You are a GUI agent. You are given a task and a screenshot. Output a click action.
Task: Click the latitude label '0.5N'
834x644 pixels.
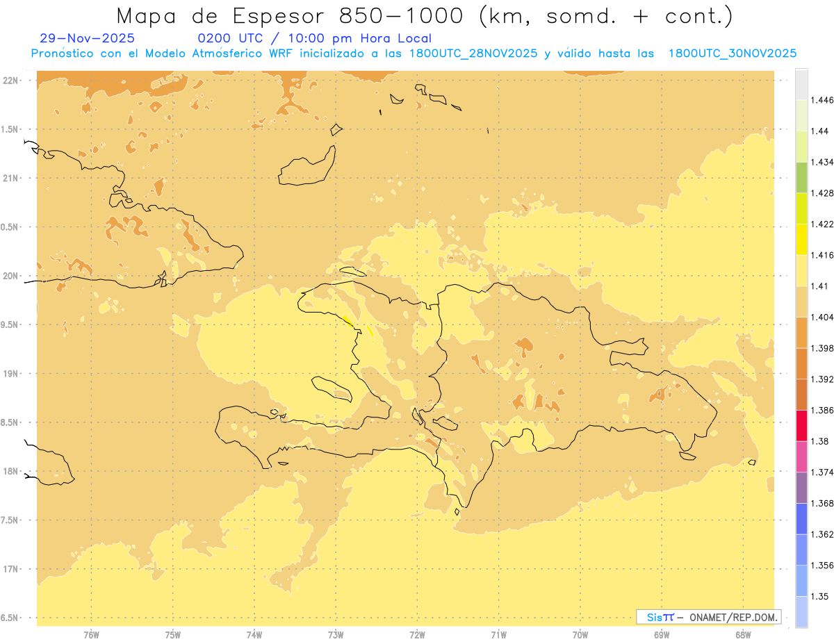[10, 227]
